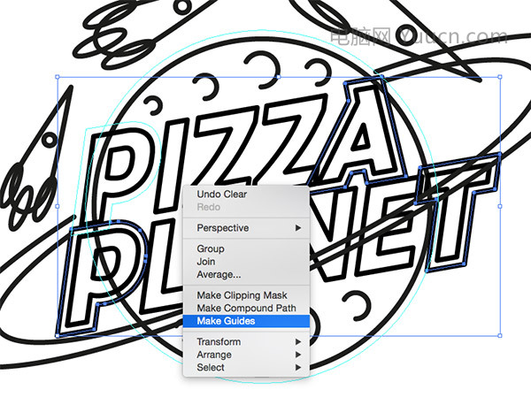The image size is (531, 420).
Task: Click the top-center bounding box handle
Action: pos(279,77)
